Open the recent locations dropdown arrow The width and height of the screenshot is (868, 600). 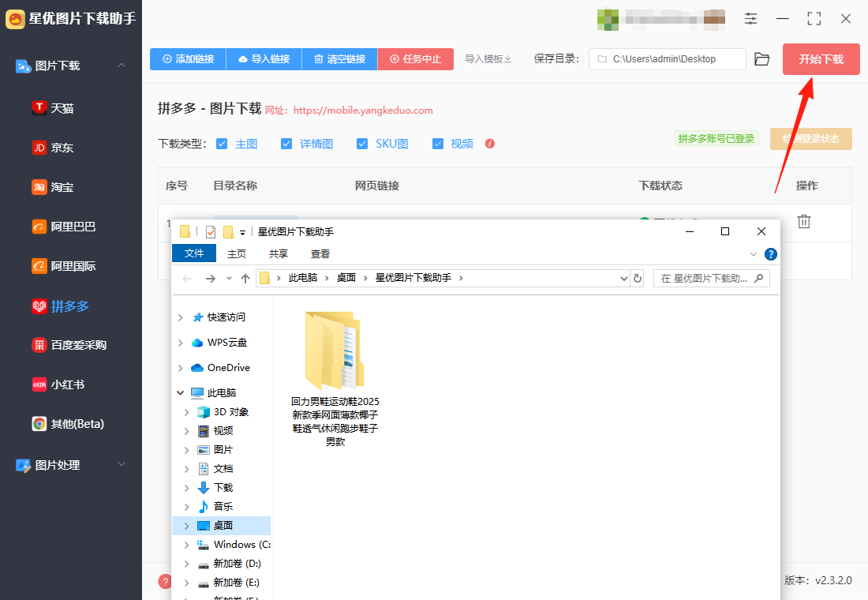(x=229, y=278)
